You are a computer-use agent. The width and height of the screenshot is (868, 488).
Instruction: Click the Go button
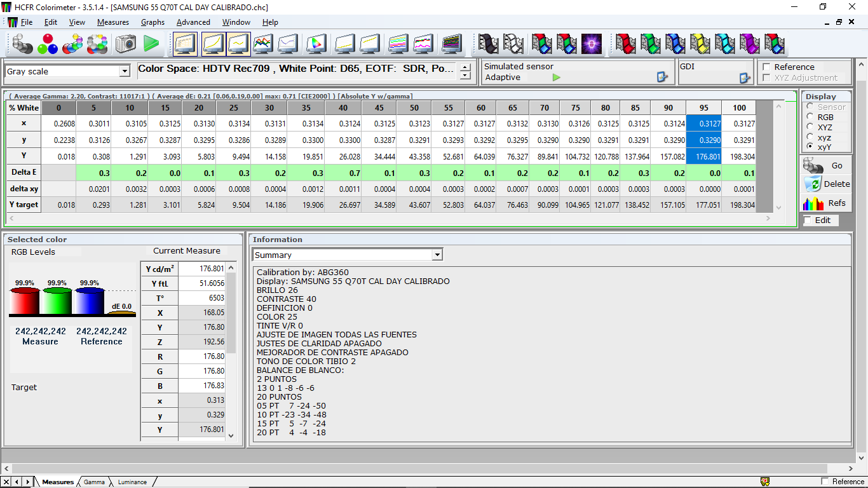[x=827, y=165]
